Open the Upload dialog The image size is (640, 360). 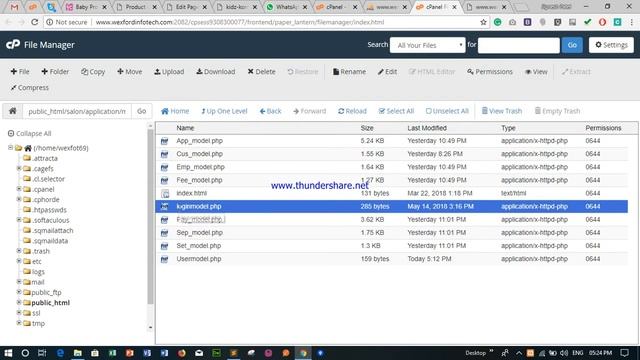pos(169,71)
